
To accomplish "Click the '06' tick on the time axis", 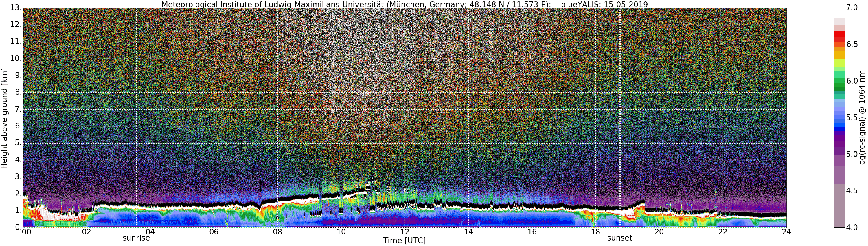I will [x=214, y=232].
